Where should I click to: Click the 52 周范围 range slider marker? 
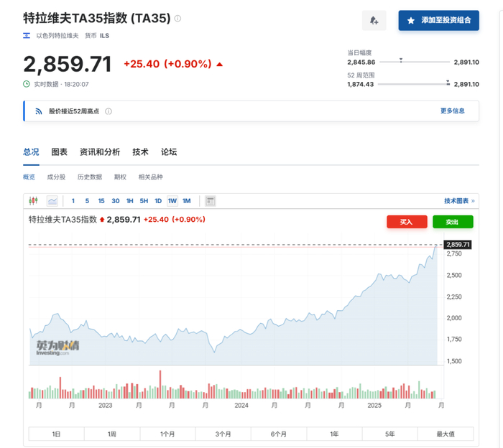pos(447,81)
